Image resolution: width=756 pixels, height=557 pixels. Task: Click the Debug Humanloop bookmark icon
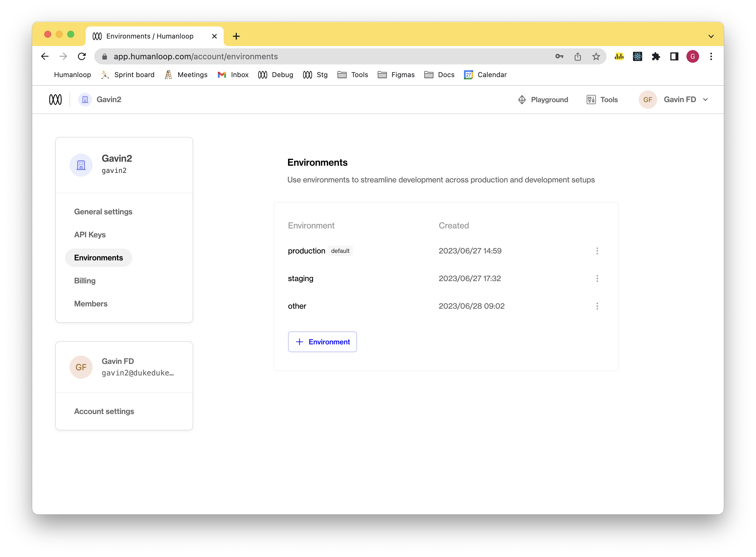click(x=262, y=75)
